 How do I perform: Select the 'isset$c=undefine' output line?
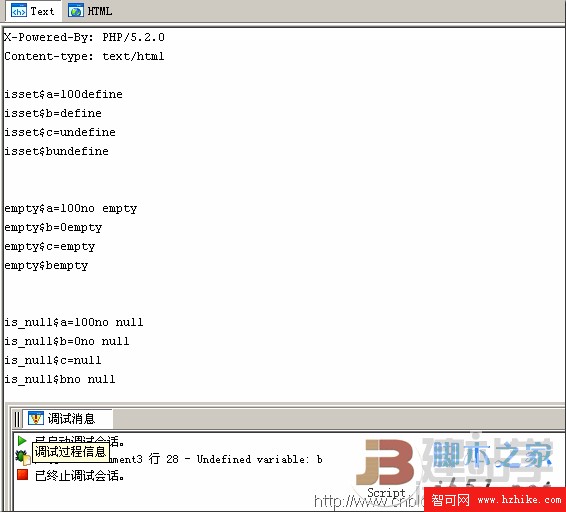point(60,132)
